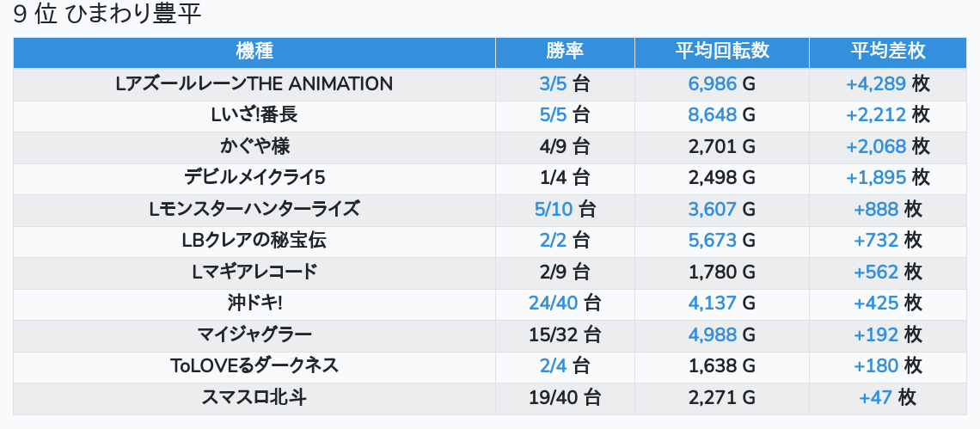Open the 8,648 average spins link
The image size is (980, 429).
point(713,115)
